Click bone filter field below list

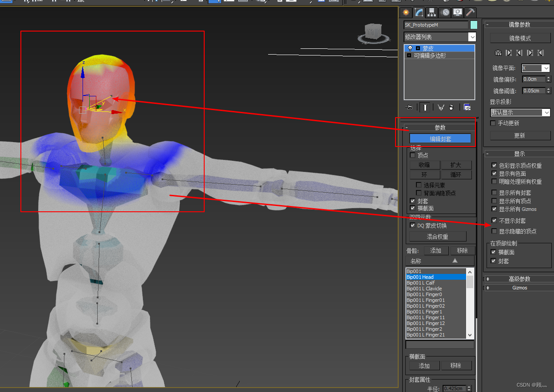coord(440,344)
